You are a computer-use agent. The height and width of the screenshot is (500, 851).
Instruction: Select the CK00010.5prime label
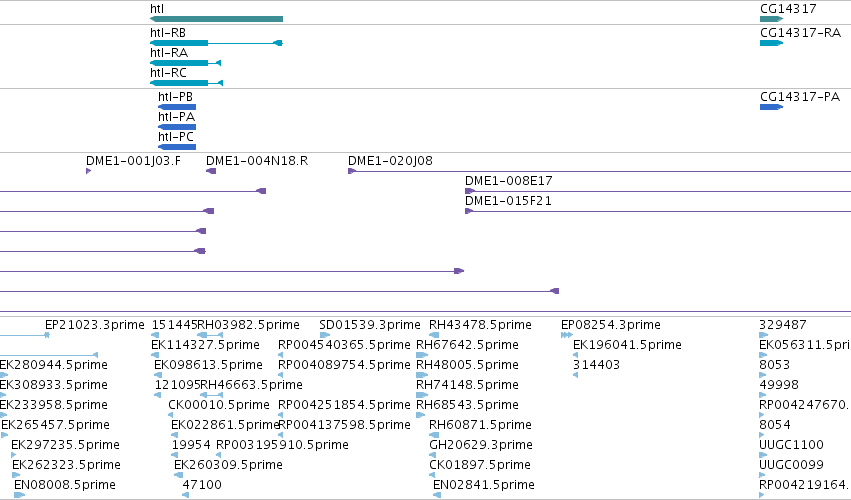point(219,406)
